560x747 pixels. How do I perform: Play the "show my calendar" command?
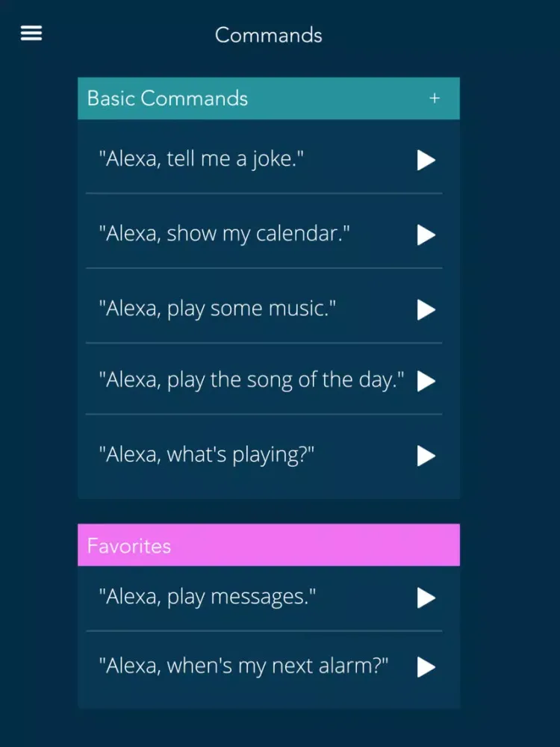click(426, 235)
